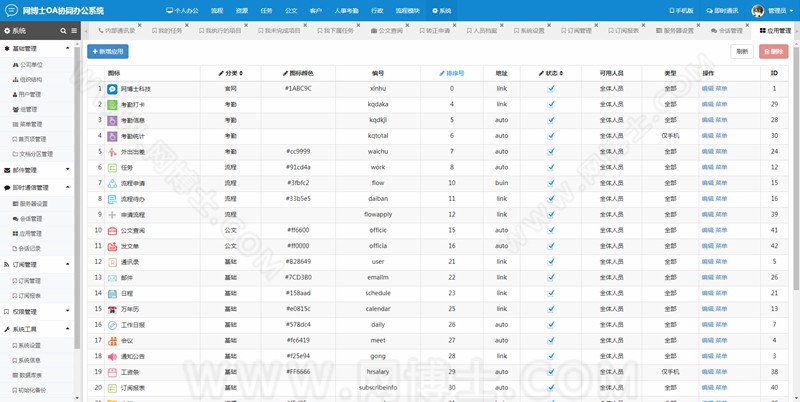Toggle the status checkbox for the waichu row

click(x=551, y=152)
